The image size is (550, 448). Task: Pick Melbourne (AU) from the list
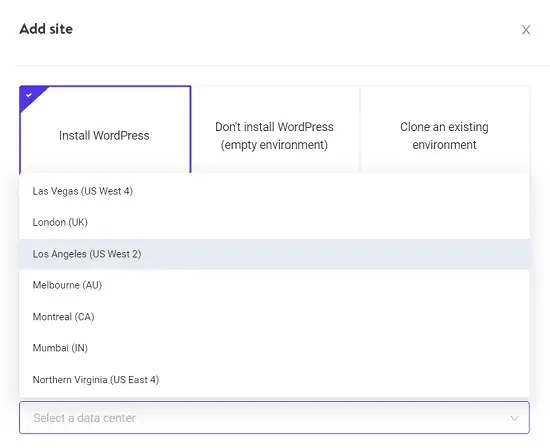[x=274, y=285]
